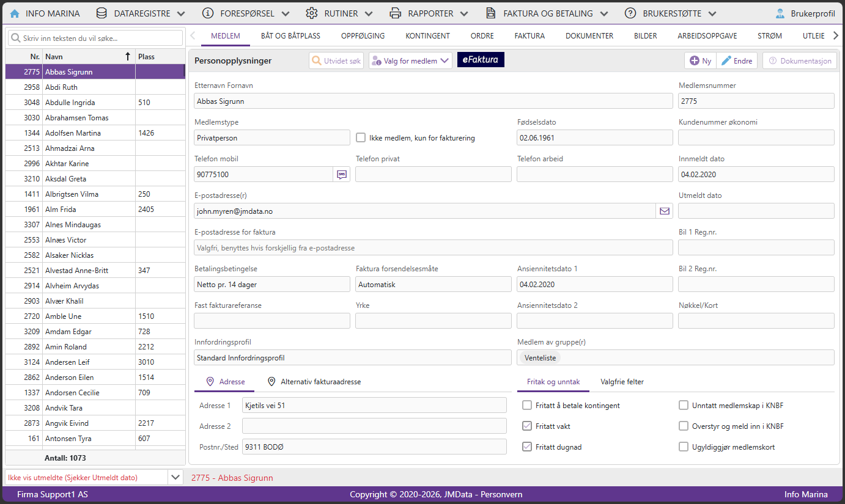This screenshot has height=504, width=845.
Task: Open the Dataregistre menu
Action: [141, 13]
